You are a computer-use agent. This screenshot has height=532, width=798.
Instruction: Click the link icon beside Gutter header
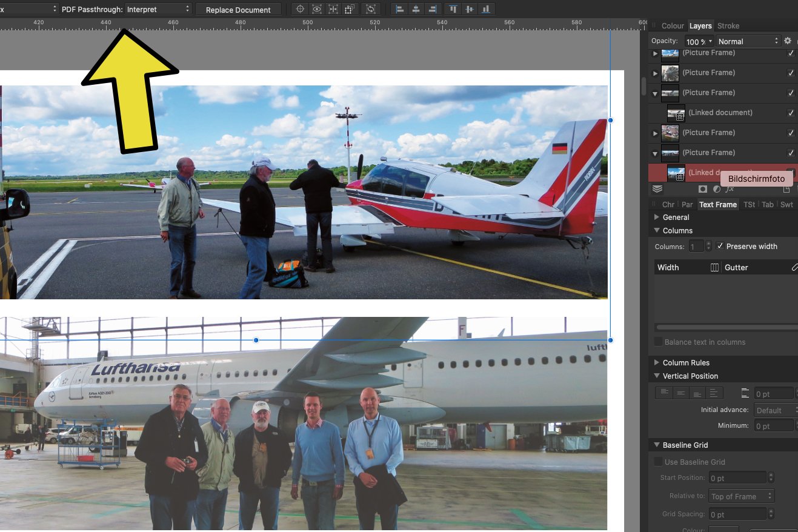pyautogui.click(x=794, y=267)
